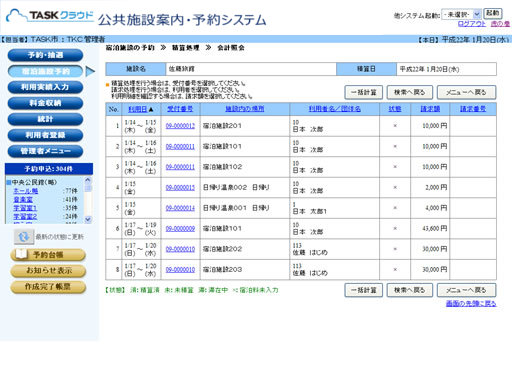The width and height of the screenshot is (512, 384).
Task: Open the 管理者メニュー menu
Action: click(x=45, y=151)
